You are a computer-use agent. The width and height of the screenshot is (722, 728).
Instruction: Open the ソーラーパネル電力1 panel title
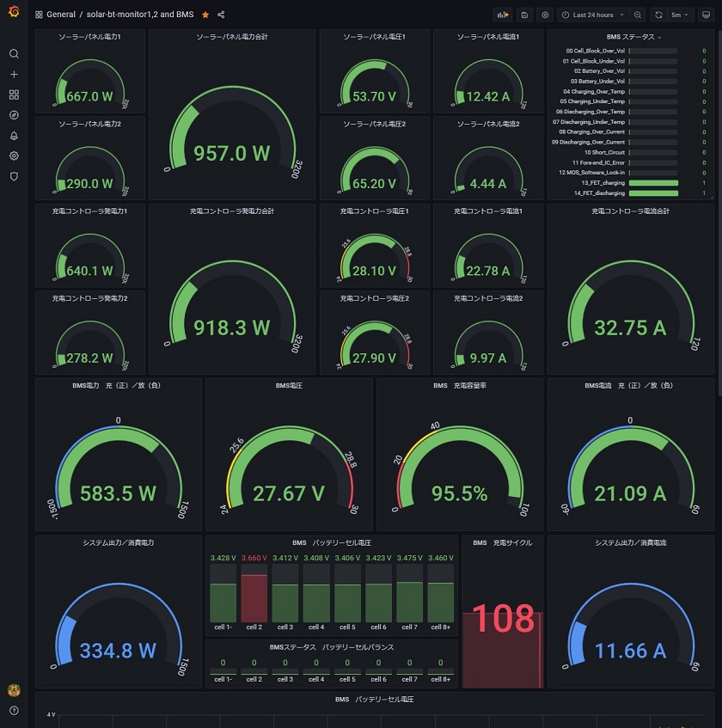pos(89,37)
